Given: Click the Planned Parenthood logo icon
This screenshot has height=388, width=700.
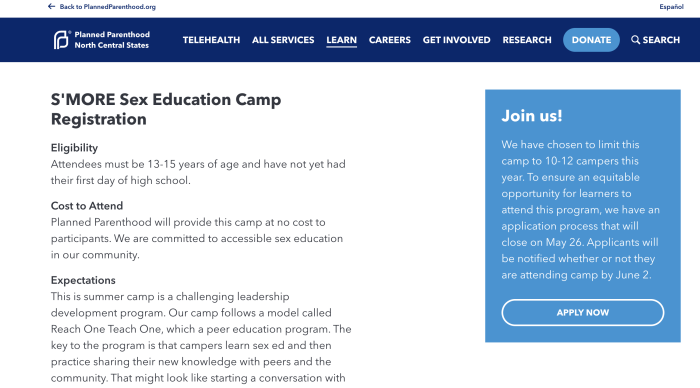Looking at the screenshot, I should (61, 40).
